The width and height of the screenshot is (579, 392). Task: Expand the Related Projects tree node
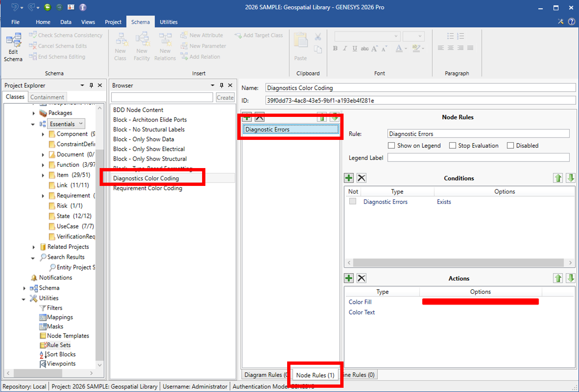[34, 247]
